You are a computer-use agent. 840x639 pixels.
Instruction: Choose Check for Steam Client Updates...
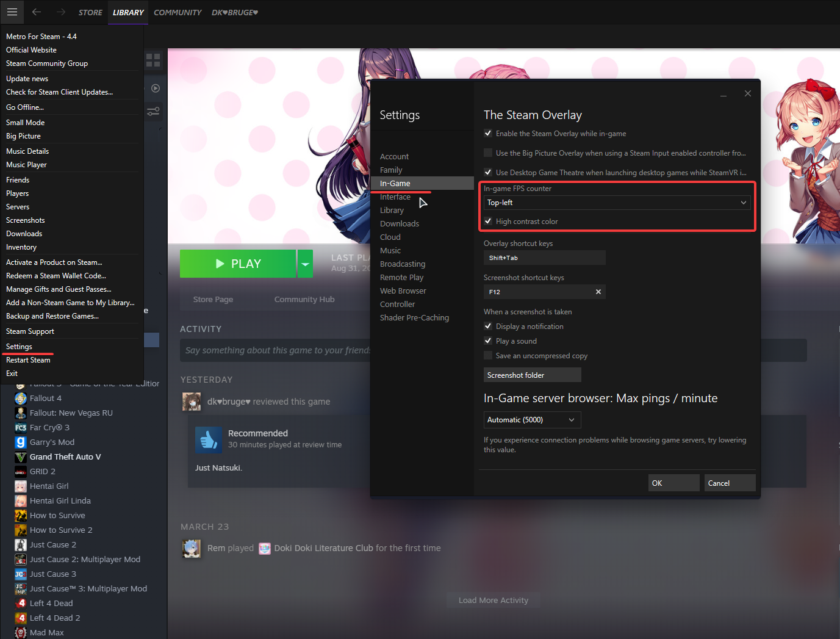(x=59, y=92)
